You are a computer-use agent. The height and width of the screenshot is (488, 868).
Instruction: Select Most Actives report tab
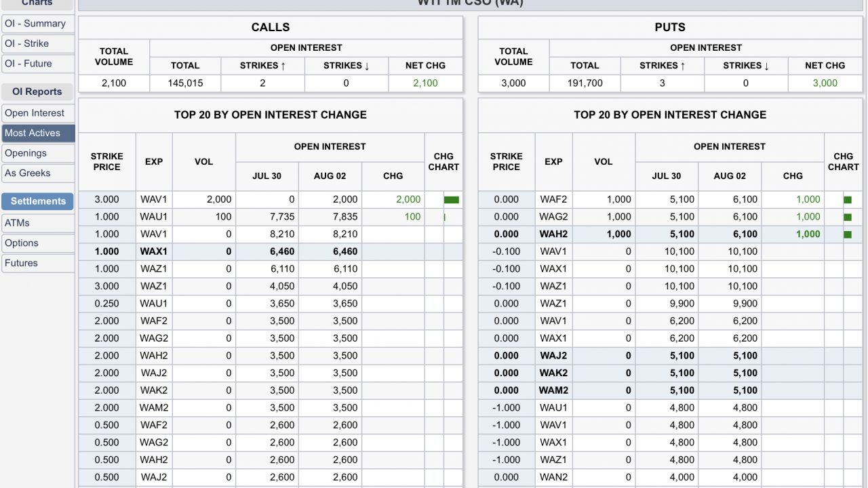click(33, 134)
